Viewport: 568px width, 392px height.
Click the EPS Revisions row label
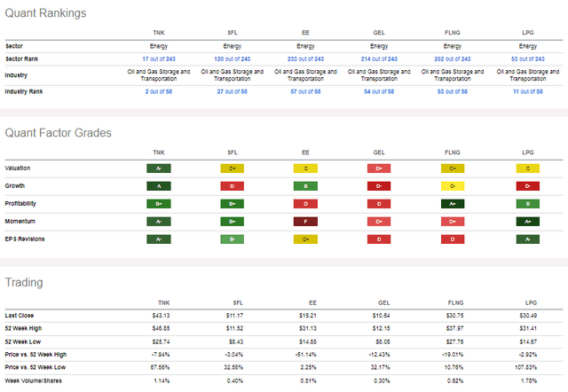coord(25,239)
